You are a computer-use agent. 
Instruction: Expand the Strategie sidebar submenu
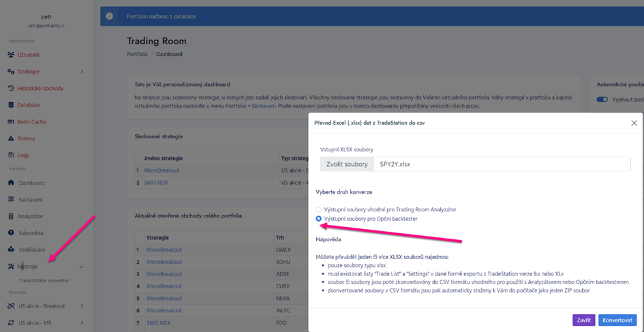tap(82, 72)
